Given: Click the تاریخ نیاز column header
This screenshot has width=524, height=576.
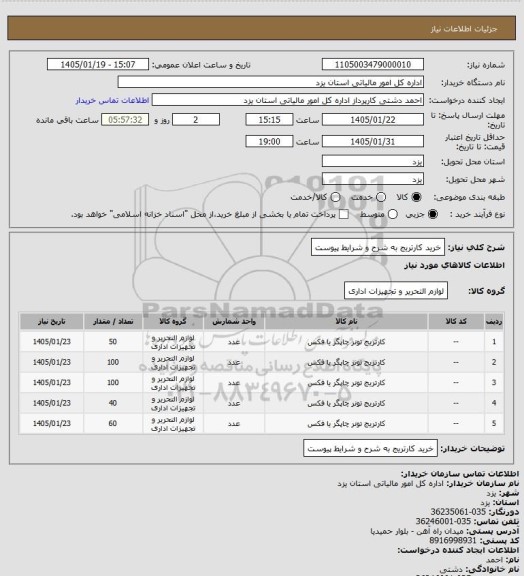Looking at the screenshot, I should (51, 321).
